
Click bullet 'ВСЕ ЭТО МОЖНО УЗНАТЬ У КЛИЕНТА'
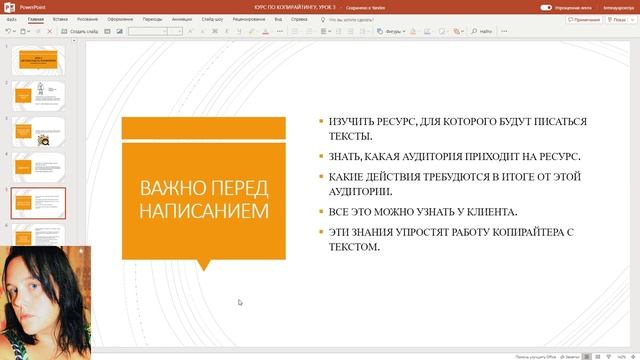[x=423, y=212]
